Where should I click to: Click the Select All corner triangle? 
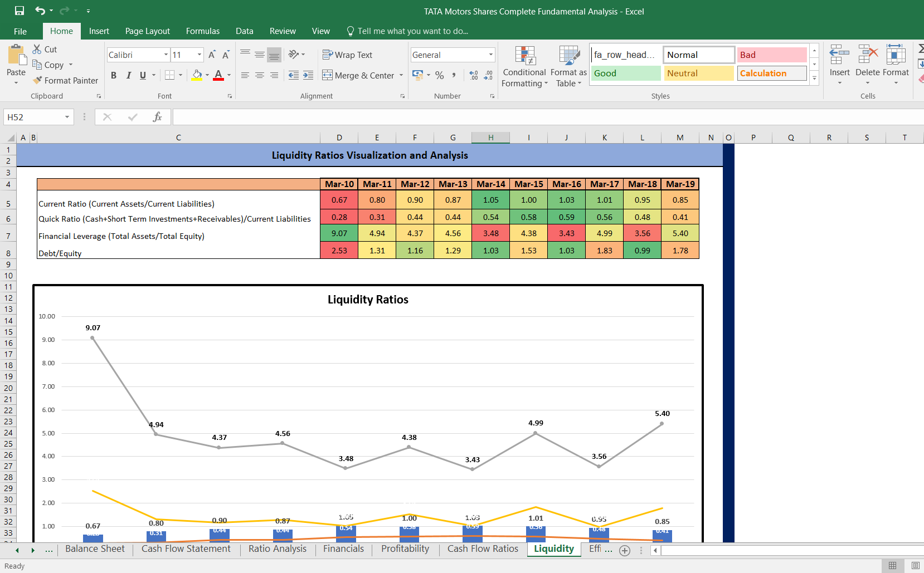point(11,138)
